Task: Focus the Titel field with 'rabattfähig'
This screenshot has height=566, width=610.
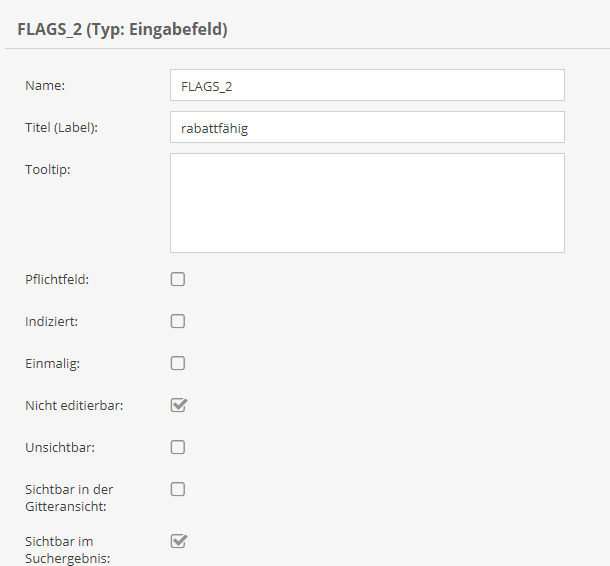Action: 367,127
